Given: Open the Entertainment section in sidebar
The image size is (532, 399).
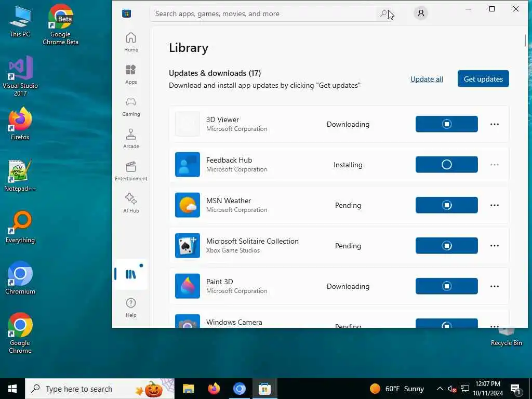Looking at the screenshot, I should tap(131, 171).
